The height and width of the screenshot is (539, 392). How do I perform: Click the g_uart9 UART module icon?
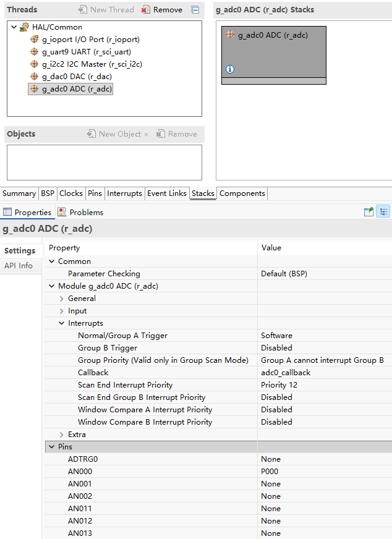pyautogui.click(x=35, y=51)
